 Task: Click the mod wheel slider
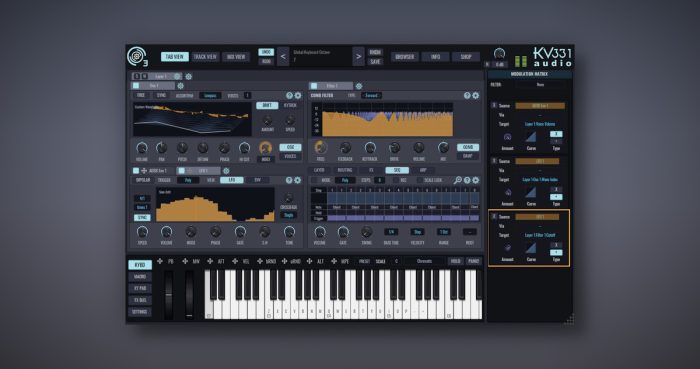[189, 295]
